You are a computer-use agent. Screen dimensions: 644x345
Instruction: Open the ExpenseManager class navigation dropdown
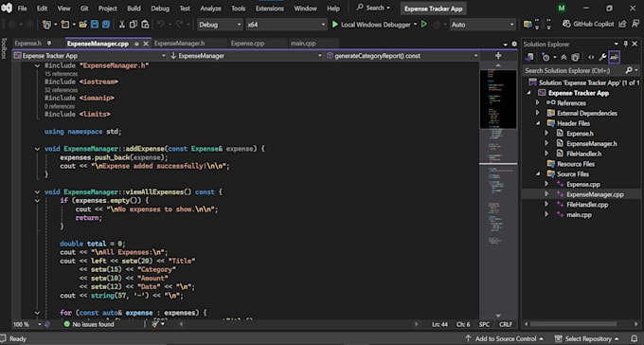coord(245,56)
